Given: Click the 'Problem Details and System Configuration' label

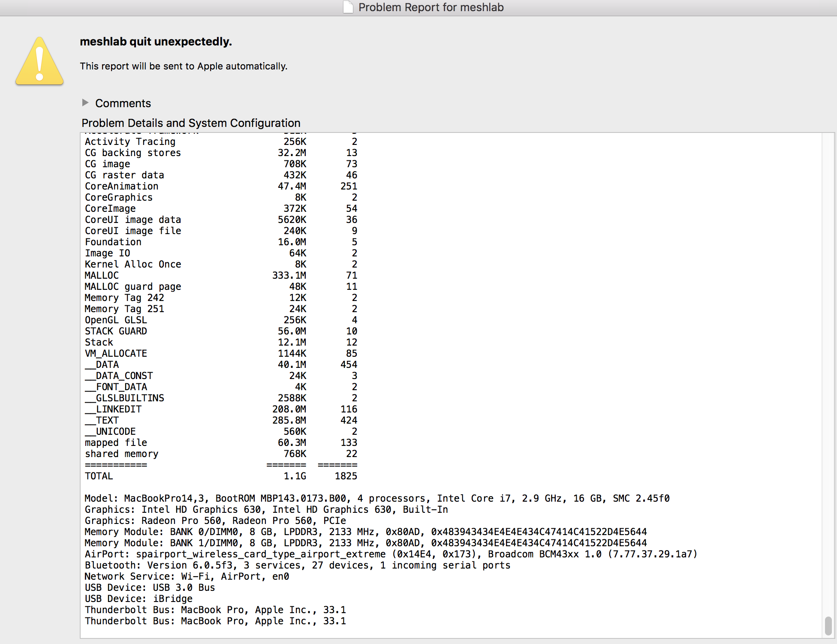Looking at the screenshot, I should [x=191, y=123].
